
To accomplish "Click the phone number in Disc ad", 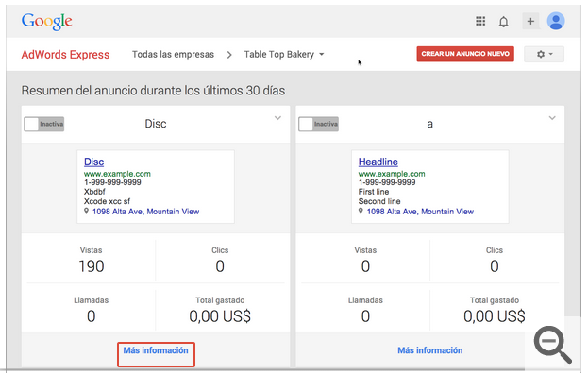I will pyautogui.click(x=112, y=182).
